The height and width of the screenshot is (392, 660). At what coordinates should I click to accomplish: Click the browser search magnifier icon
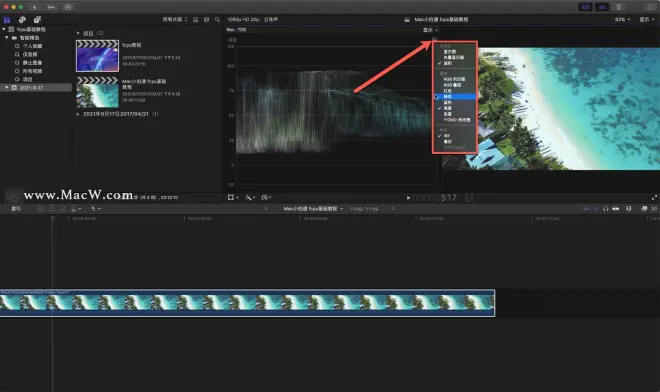[217, 20]
